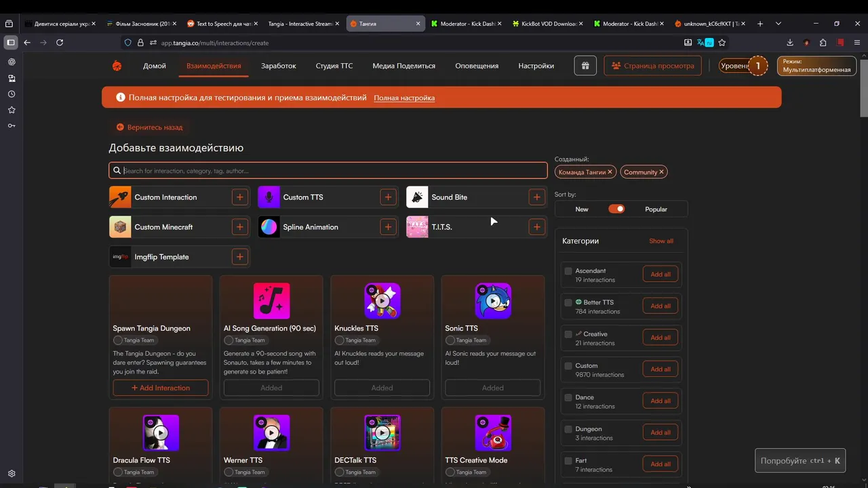
Task: Open sidebar history clock icon
Action: (12, 94)
